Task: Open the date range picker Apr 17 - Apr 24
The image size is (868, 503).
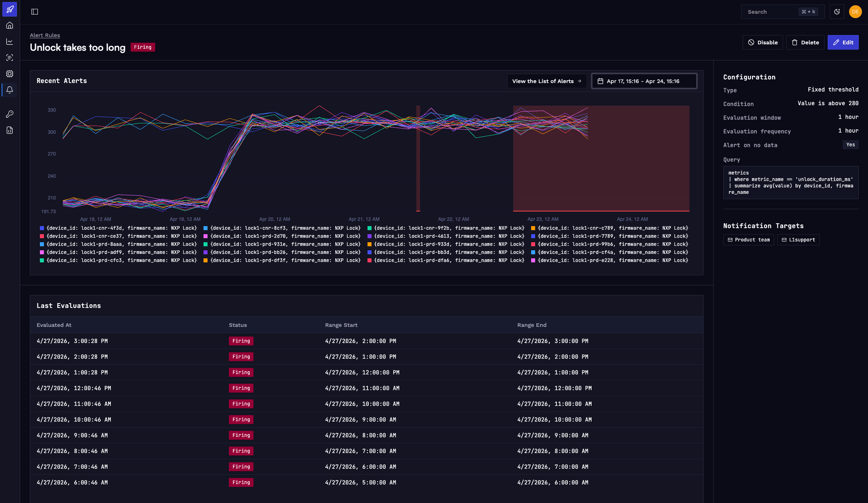Action: coord(644,81)
